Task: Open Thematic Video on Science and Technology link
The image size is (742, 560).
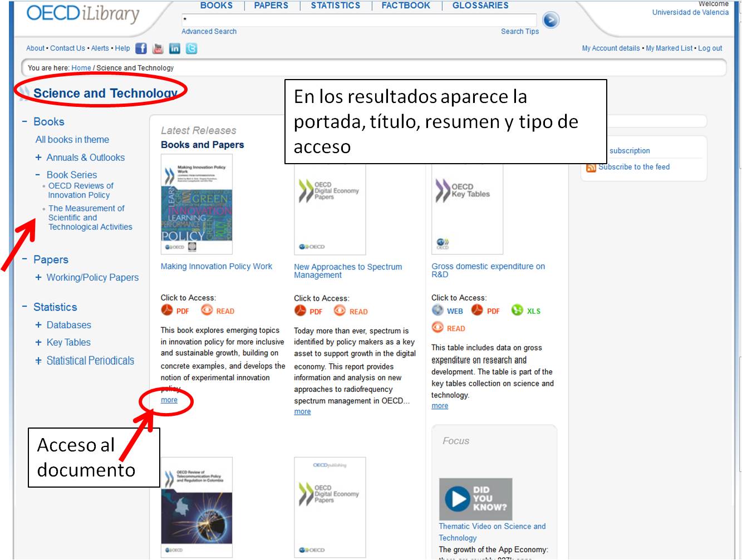Action: coord(492,532)
